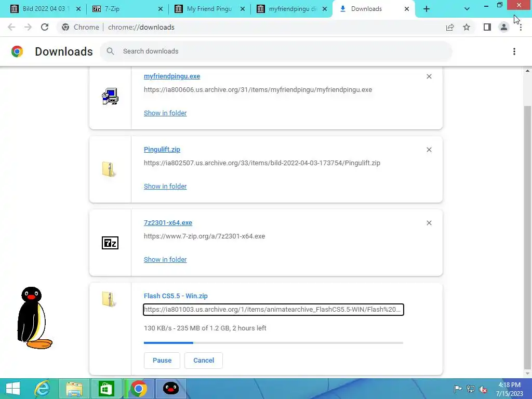
Task: Pause the Flash CS5.5 download
Action: [162, 361]
